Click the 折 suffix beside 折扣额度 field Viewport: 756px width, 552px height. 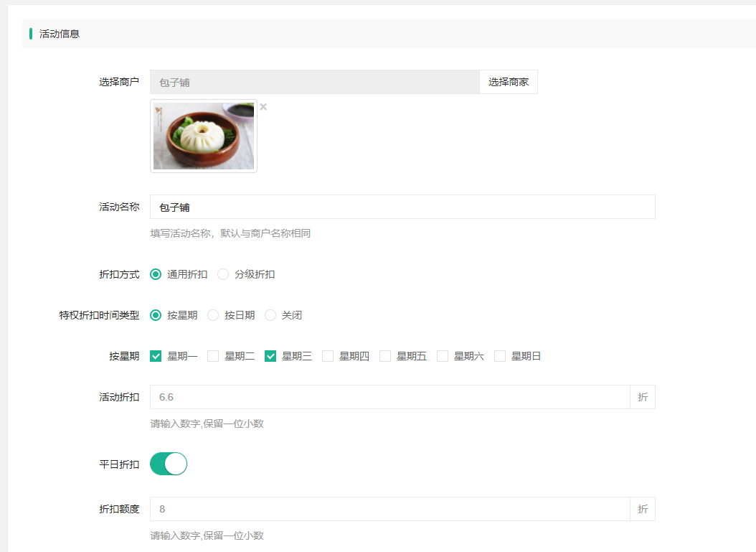643,509
